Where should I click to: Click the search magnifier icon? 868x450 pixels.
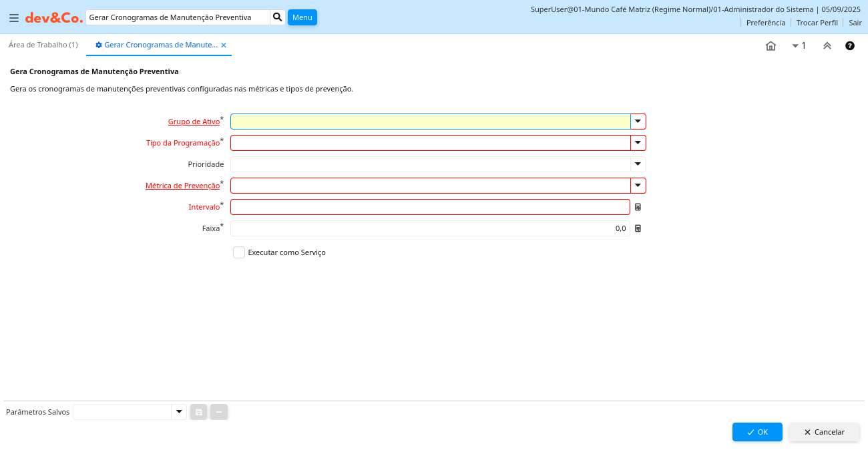278,17
